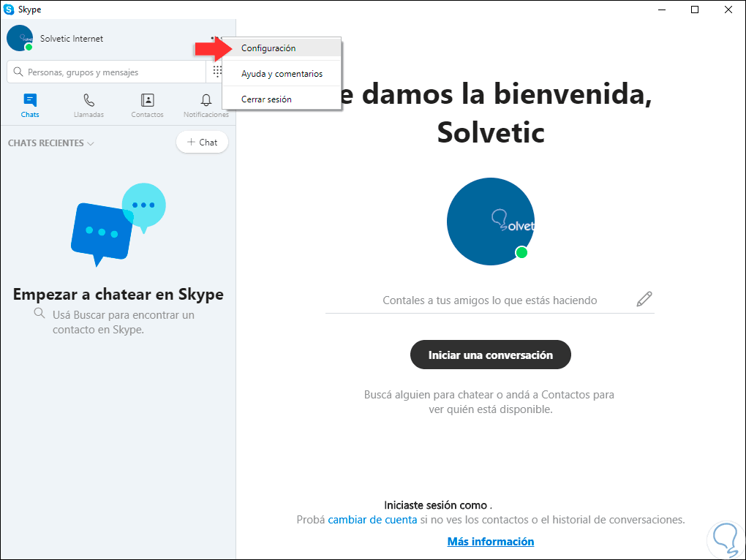
Task: Maximize the Skype window
Action: [695, 10]
